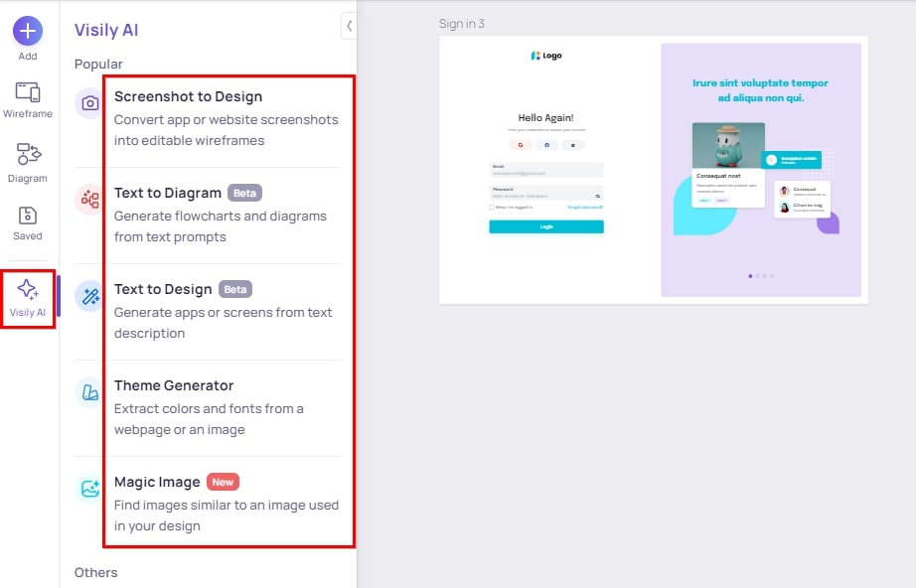Choose the Theme Generator option
The height and width of the screenshot is (588, 916).
(227, 407)
